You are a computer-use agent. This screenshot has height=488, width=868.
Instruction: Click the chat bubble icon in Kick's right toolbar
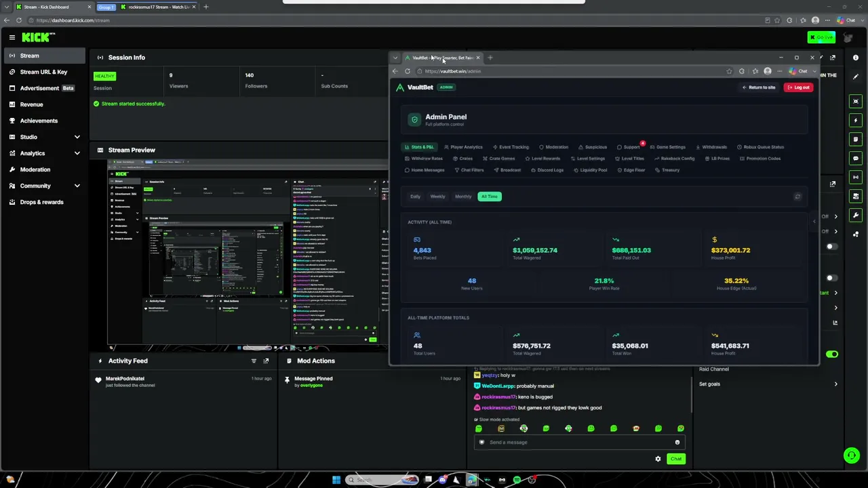[x=856, y=158]
